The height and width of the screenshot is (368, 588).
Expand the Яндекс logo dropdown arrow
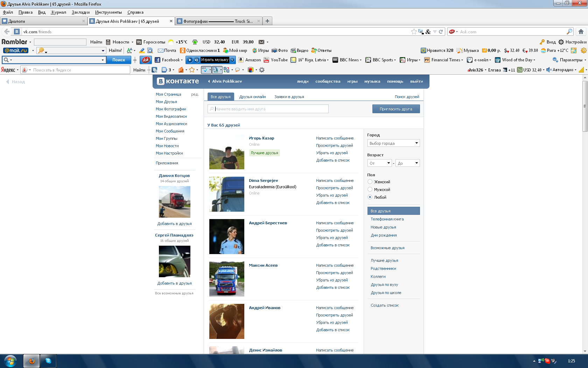(x=17, y=70)
